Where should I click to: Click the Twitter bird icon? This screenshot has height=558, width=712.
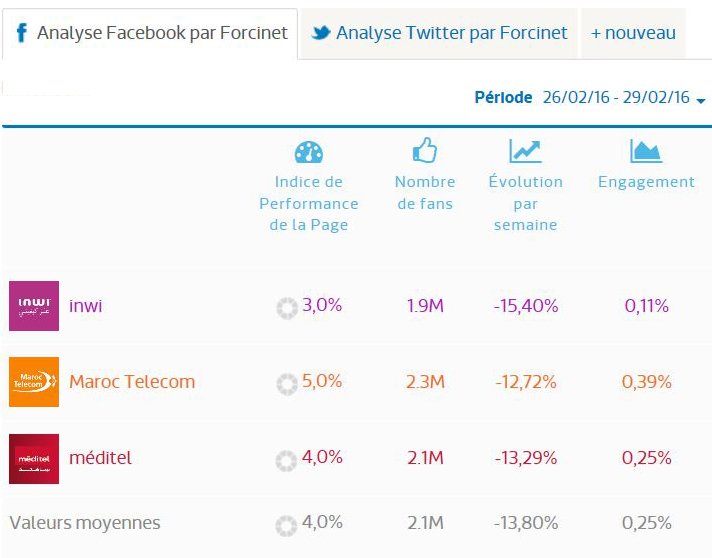[321, 33]
